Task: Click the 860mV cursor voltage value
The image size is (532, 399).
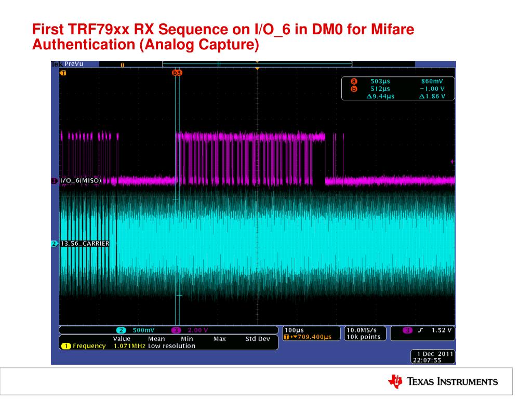Action: 432,82
